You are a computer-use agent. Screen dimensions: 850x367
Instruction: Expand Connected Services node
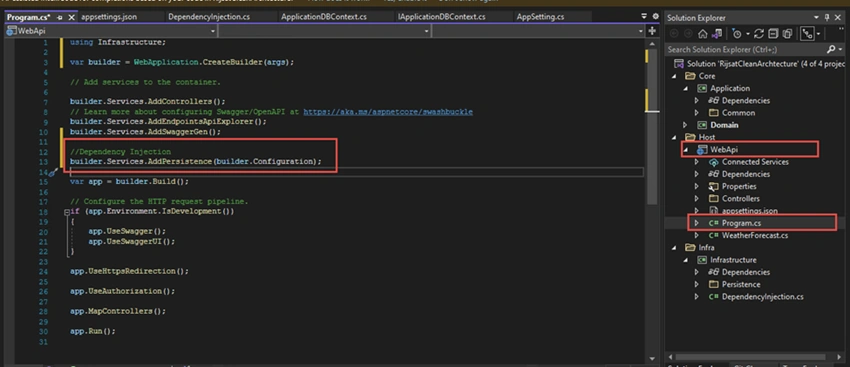pyautogui.click(x=697, y=162)
